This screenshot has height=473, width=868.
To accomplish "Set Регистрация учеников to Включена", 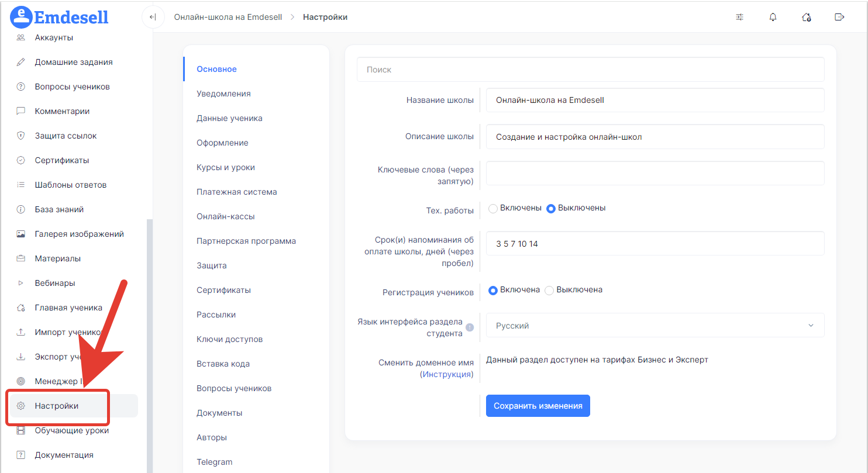I will 493,290.
